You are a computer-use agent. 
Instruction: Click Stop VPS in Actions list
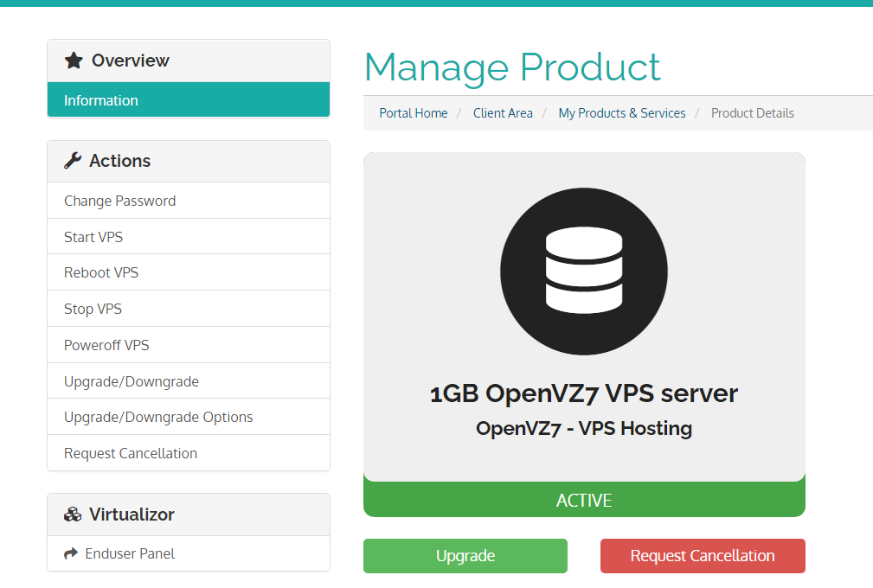coord(93,309)
